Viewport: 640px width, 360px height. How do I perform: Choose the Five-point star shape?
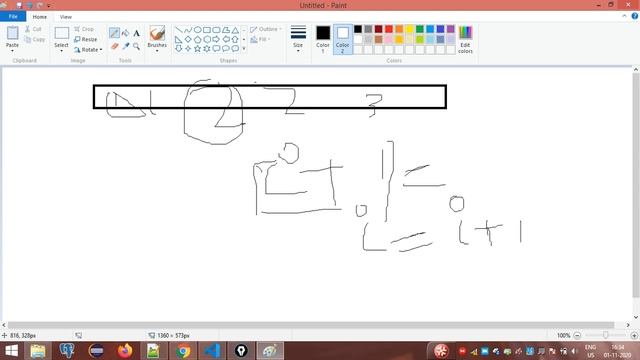click(x=198, y=49)
